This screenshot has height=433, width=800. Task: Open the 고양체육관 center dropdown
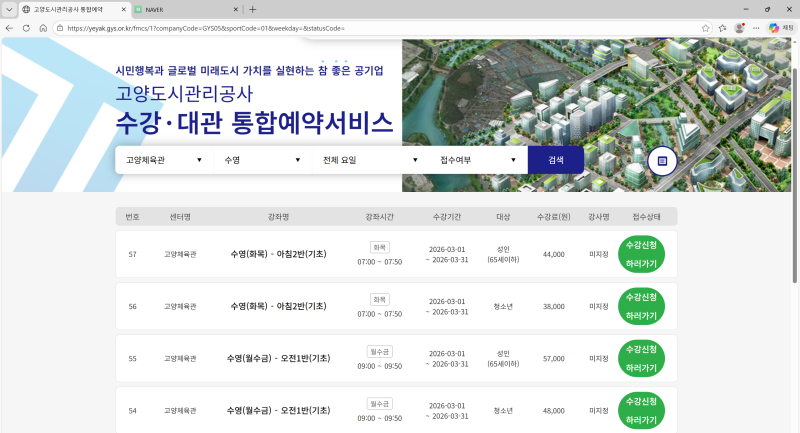click(x=164, y=160)
